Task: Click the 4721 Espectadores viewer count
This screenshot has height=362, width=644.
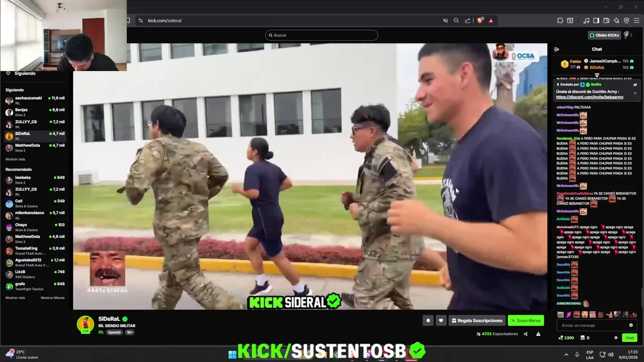Action: click(497, 334)
